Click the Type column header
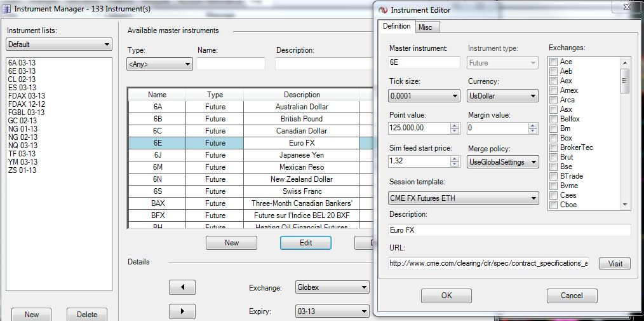Viewport: 644px width, 321px height. coord(215,95)
